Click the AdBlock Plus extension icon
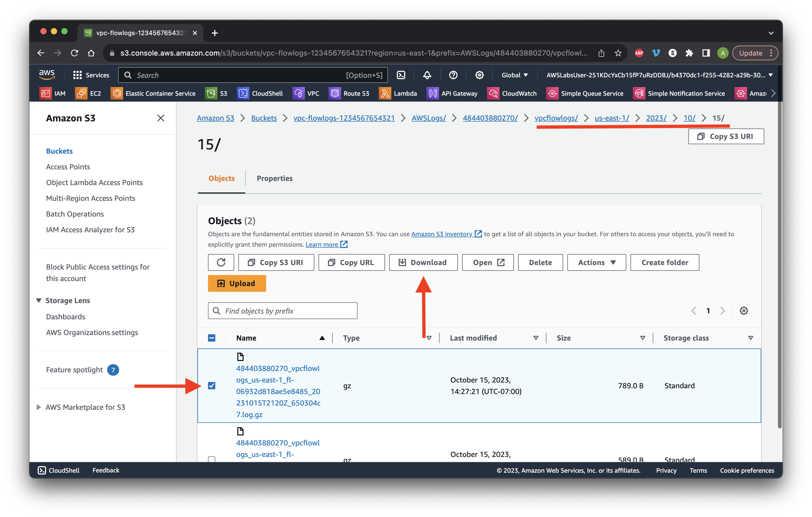Viewport: 812px width, 517px height. pyautogui.click(x=639, y=53)
